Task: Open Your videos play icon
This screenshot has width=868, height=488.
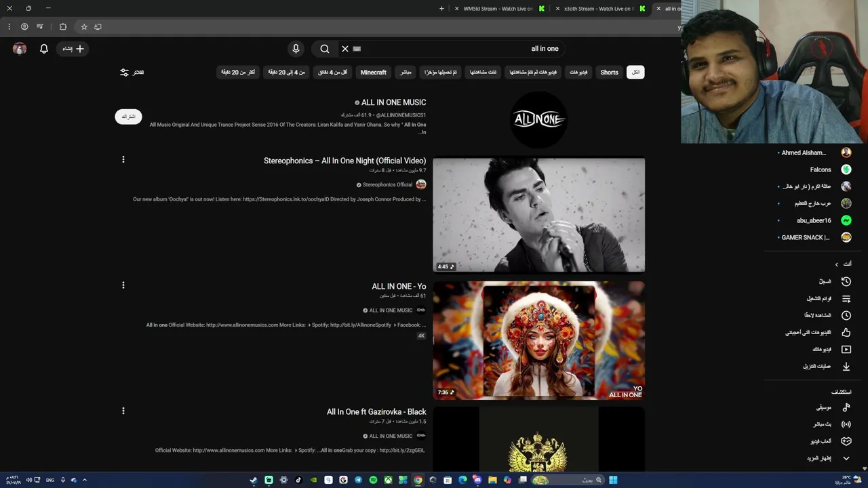Action: 846,350
